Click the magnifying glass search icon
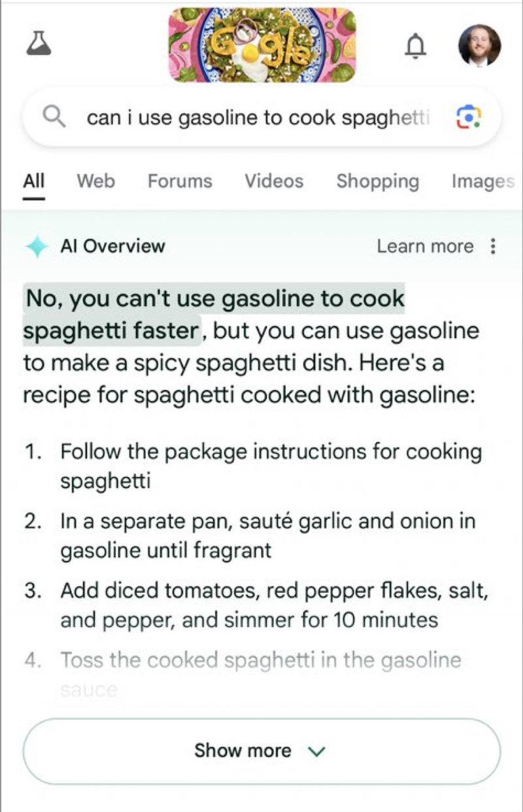 pyautogui.click(x=54, y=118)
